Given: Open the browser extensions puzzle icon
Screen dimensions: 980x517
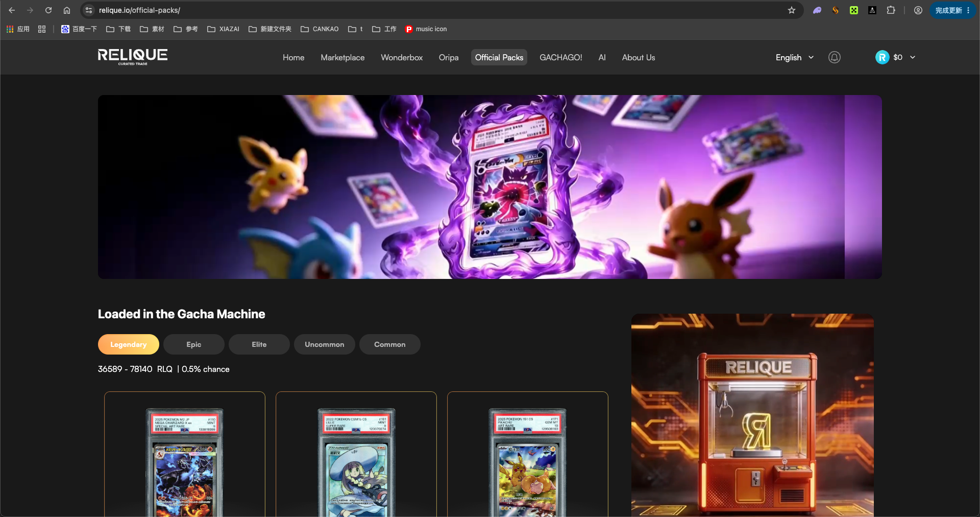Looking at the screenshot, I should (891, 10).
